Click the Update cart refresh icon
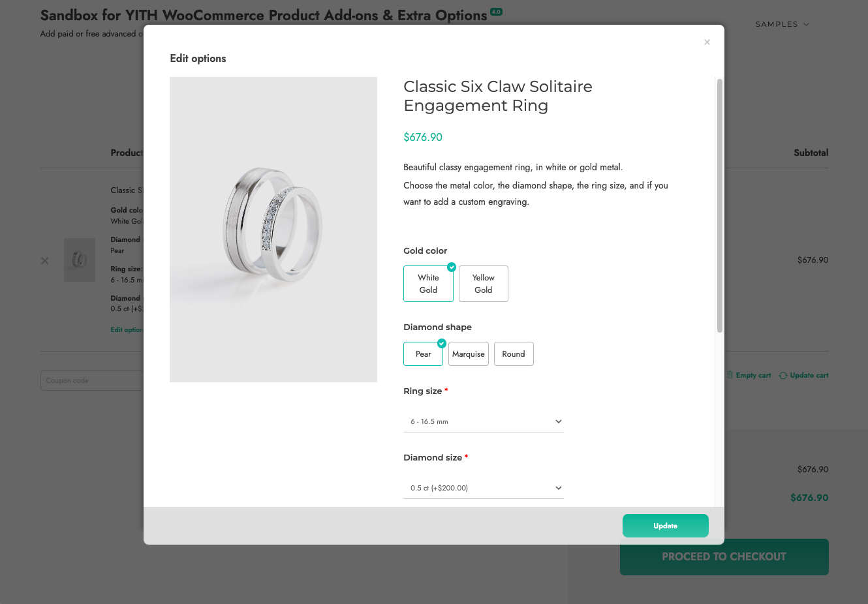This screenshot has height=604, width=868. click(x=783, y=376)
